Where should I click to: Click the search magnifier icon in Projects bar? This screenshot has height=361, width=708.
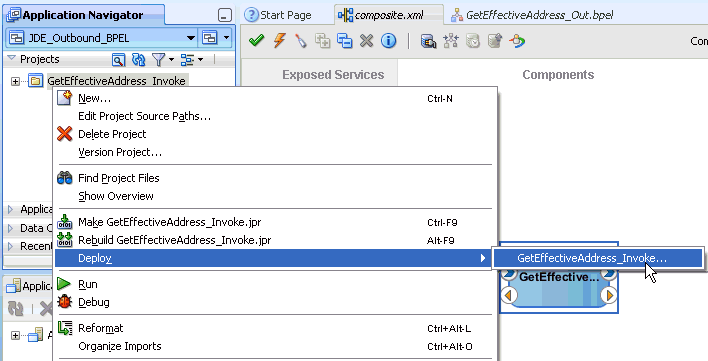[x=118, y=60]
